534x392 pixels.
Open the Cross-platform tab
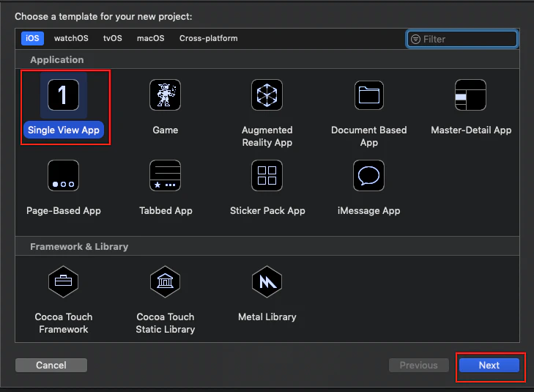tap(209, 38)
